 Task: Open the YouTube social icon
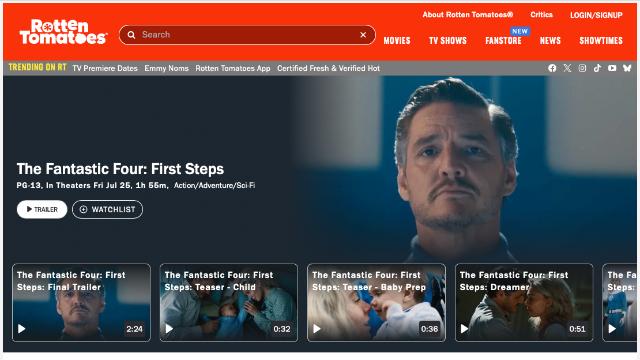coord(612,68)
